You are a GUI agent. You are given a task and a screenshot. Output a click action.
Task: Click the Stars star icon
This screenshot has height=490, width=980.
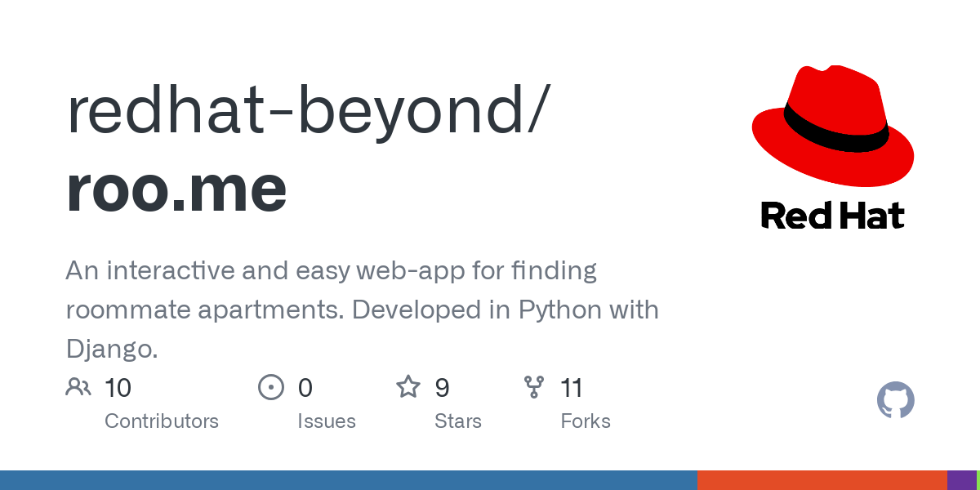click(408, 387)
